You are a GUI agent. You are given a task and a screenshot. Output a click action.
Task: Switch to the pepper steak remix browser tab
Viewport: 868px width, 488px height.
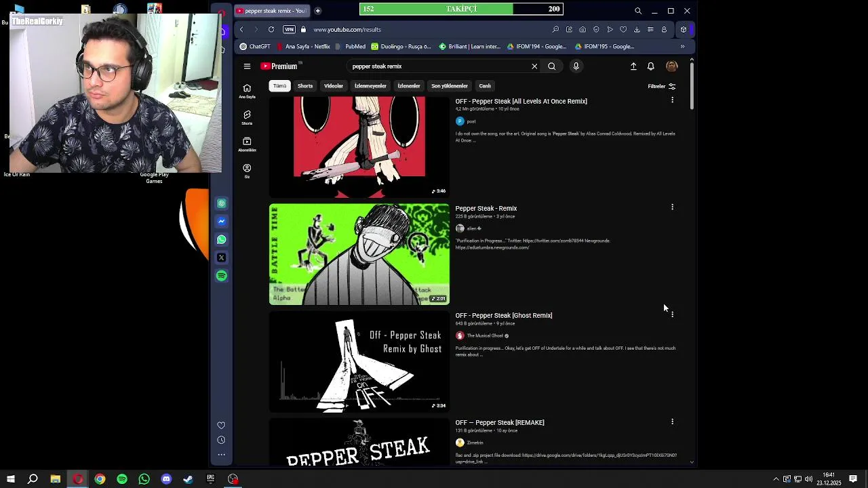271,11
